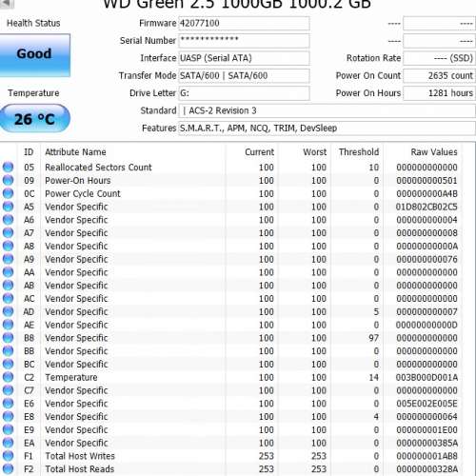Select the blue status icon for attribute AA

(8, 272)
